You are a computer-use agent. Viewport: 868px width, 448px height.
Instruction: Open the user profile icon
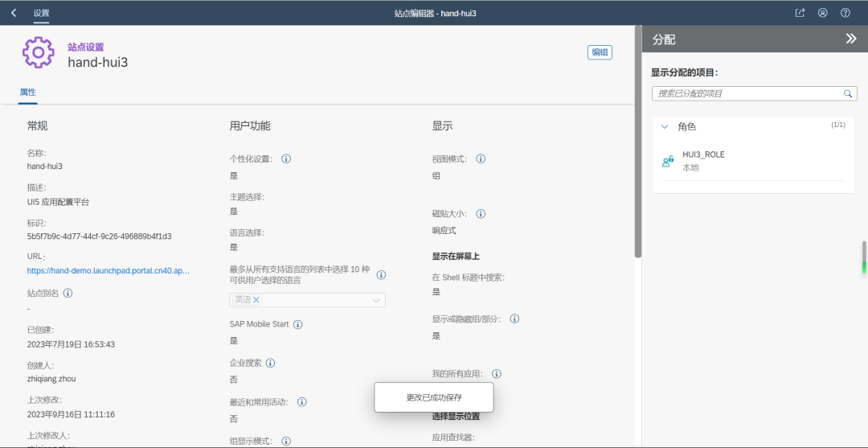[x=823, y=13]
